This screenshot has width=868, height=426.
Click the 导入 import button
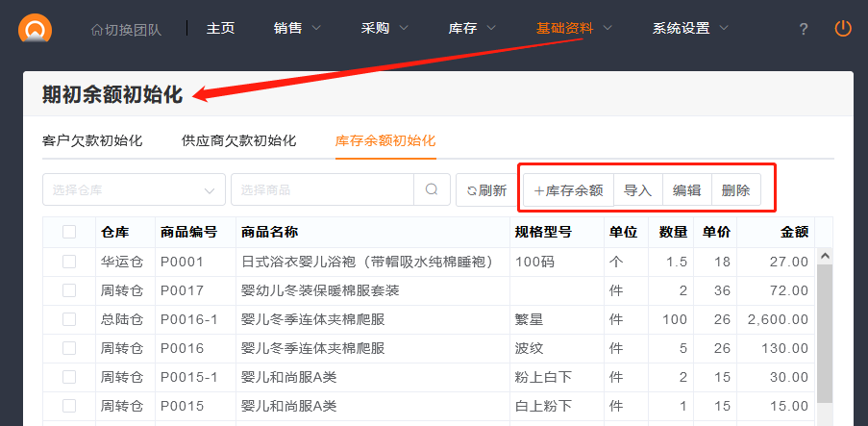point(638,190)
